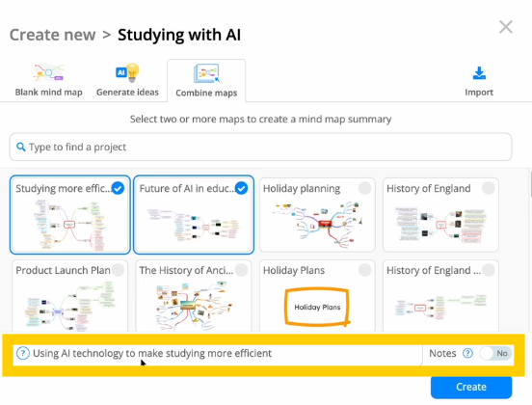Select the Product Launch Plan checkbox
The width and height of the screenshot is (532, 405).
point(118,270)
